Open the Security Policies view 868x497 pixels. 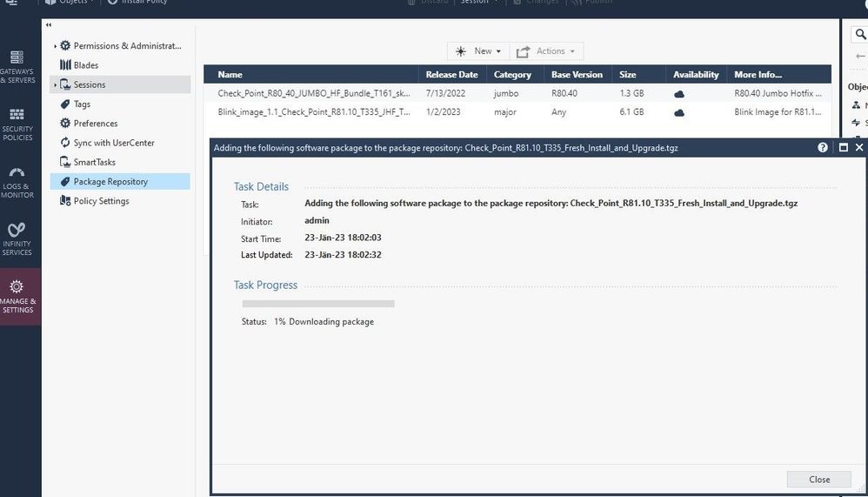click(17, 124)
